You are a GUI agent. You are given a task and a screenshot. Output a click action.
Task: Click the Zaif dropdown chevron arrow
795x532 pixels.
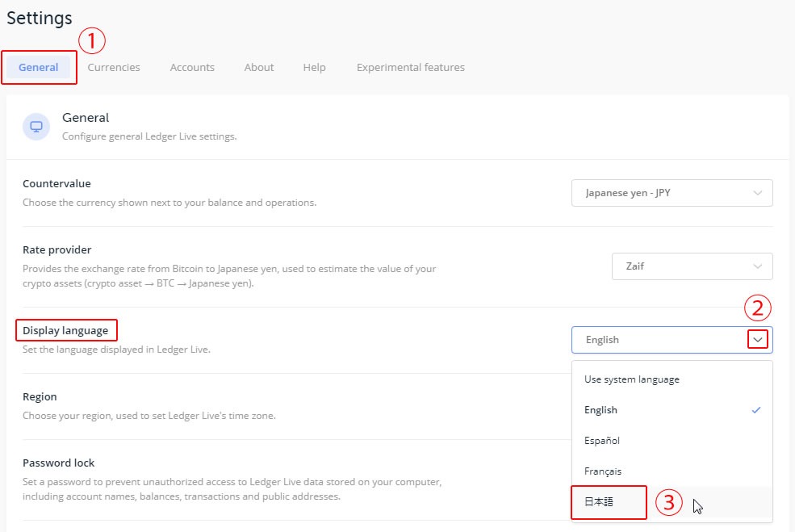(758, 266)
